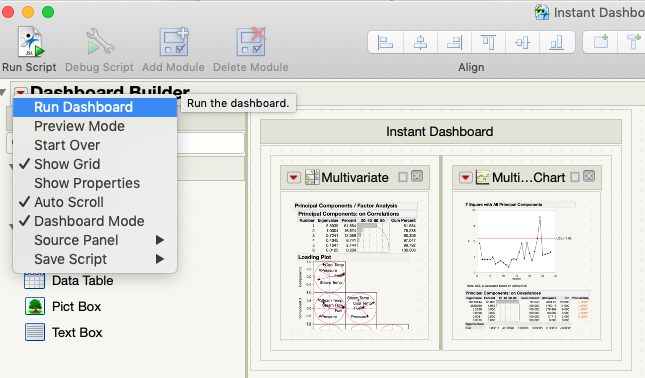Click the Multi...Chart panel title text
This screenshot has width=645, height=378.
529,177
